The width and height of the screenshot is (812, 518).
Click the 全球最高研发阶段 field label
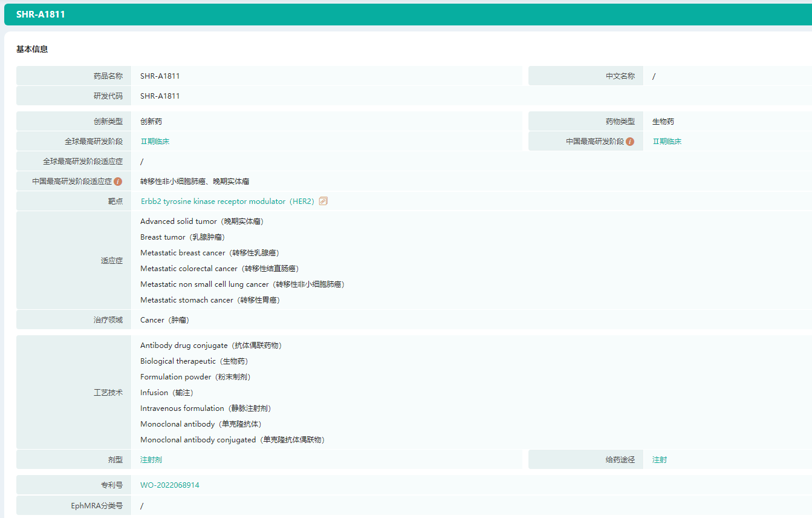tap(94, 142)
